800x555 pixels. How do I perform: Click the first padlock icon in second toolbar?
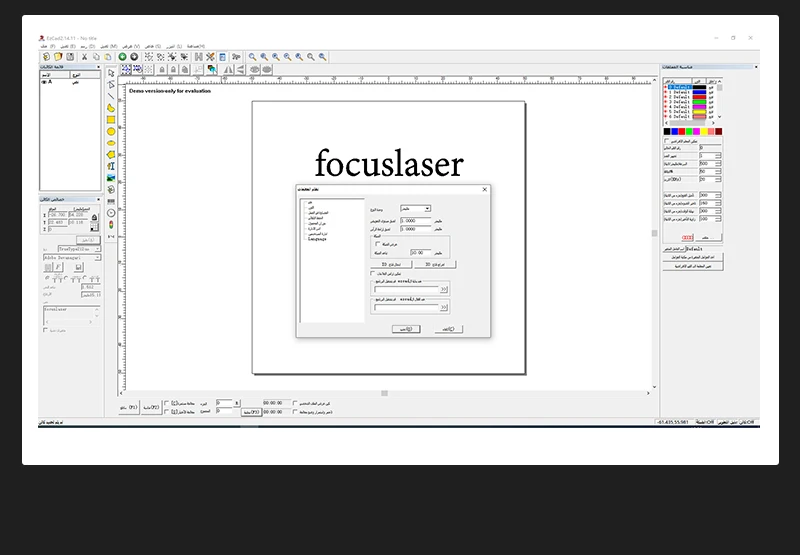coord(162,69)
